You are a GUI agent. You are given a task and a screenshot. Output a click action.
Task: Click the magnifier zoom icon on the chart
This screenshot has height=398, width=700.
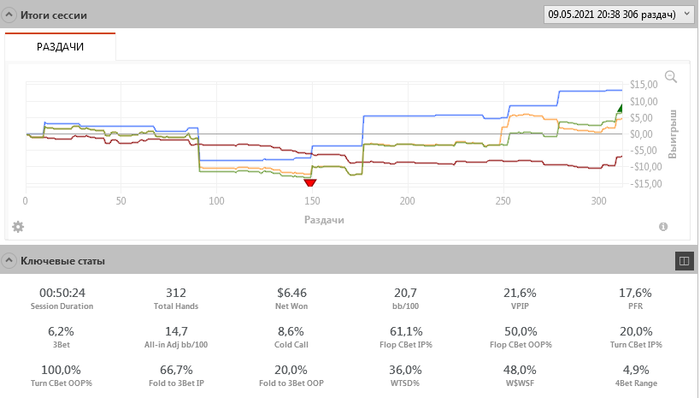pos(671,76)
